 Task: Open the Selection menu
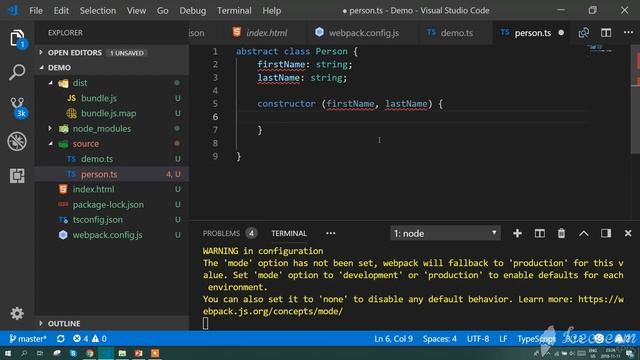pos(98,11)
